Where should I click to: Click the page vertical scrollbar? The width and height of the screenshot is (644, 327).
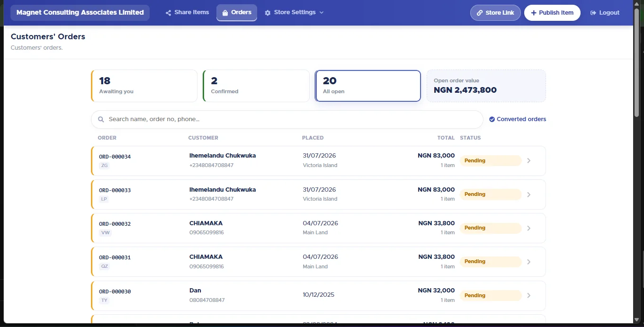637,62
